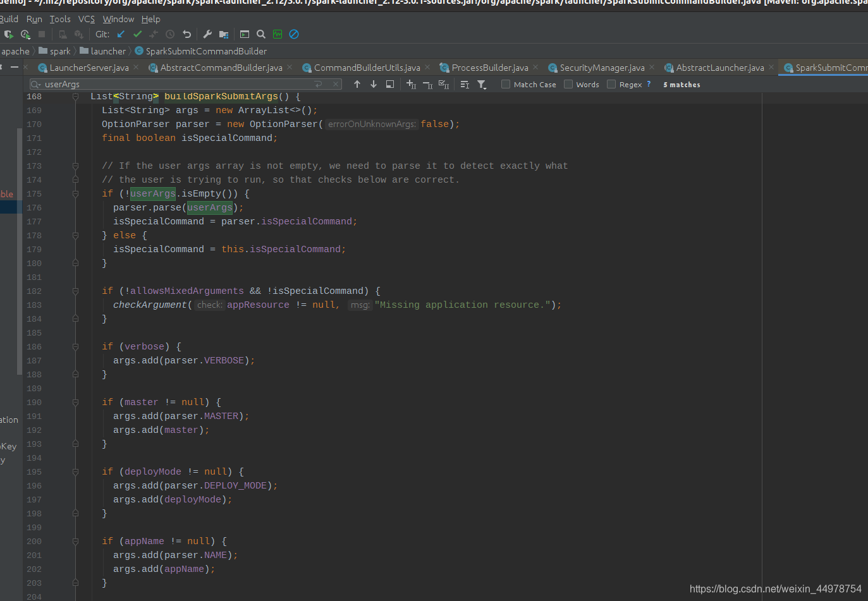The height and width of the screenshot is (601, 868).
Task: Click Search Everywhere magnifier icon
Action: tap(261, 34)
